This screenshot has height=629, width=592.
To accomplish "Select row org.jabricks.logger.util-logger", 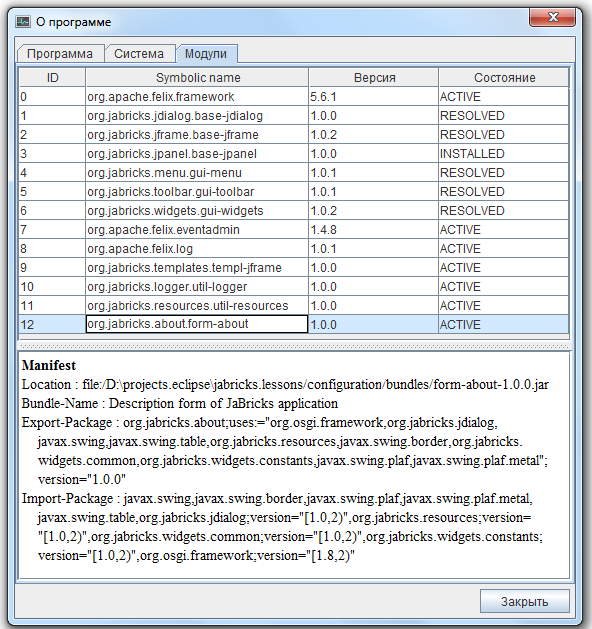I will [x=294, y=287].
